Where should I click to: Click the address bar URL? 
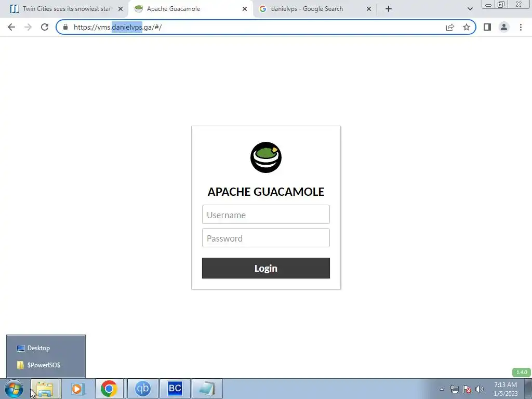pos(118,27)
